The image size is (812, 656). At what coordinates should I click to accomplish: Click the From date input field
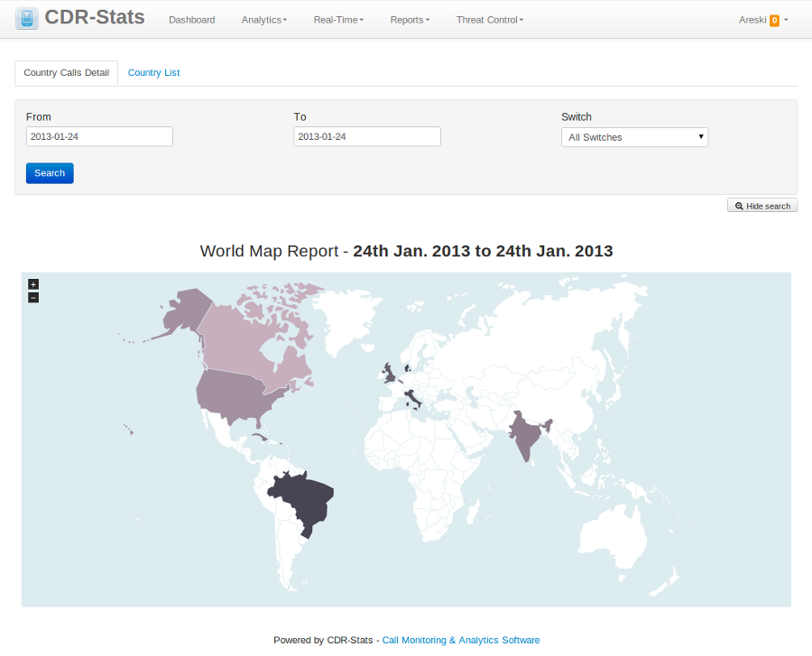point(99,136)
